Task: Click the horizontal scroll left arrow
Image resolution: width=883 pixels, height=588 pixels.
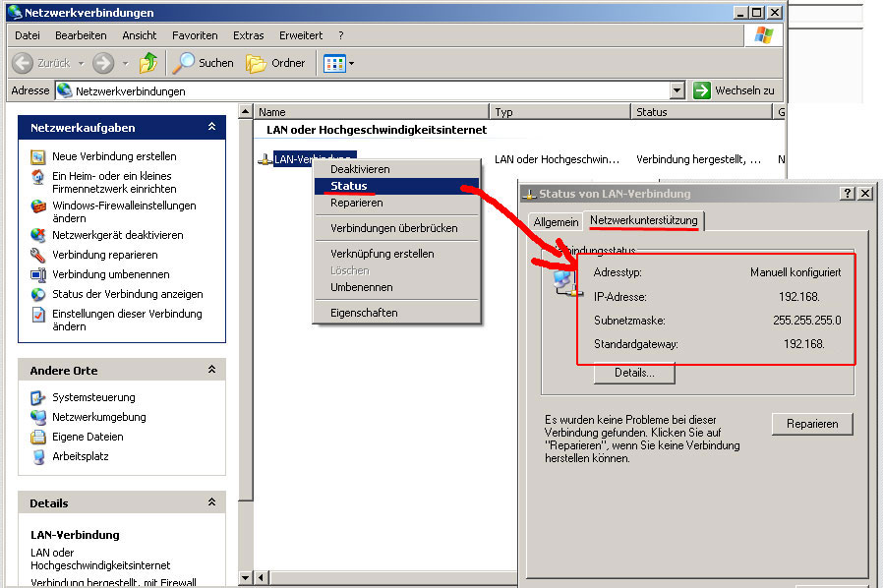Action: [x=261, y=577]
